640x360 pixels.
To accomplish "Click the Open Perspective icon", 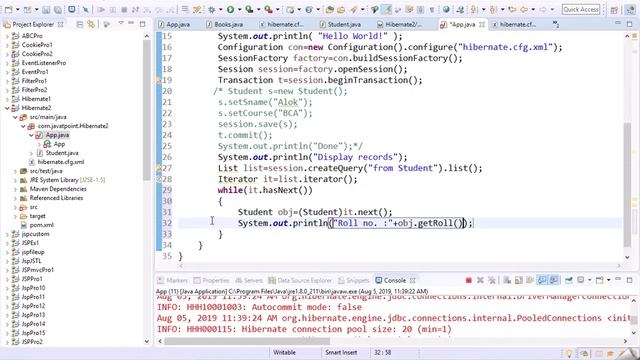I will click(x=614, y=9).
